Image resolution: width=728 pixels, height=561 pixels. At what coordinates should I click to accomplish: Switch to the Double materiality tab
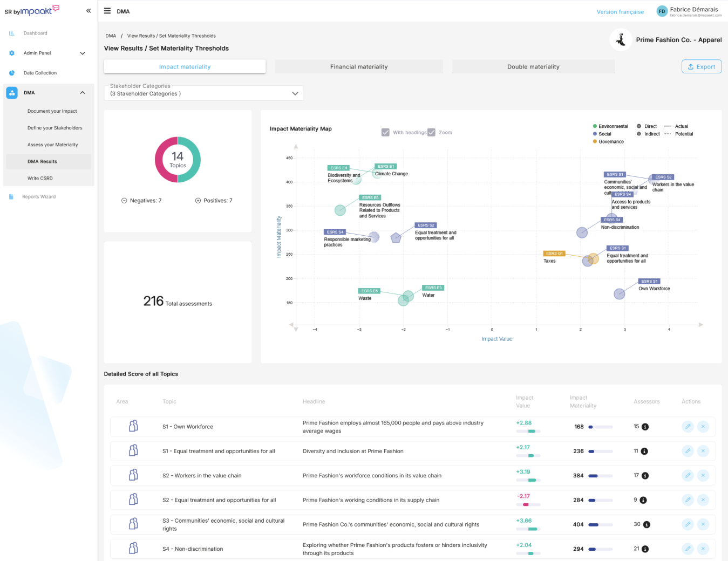tap(533, 67)
